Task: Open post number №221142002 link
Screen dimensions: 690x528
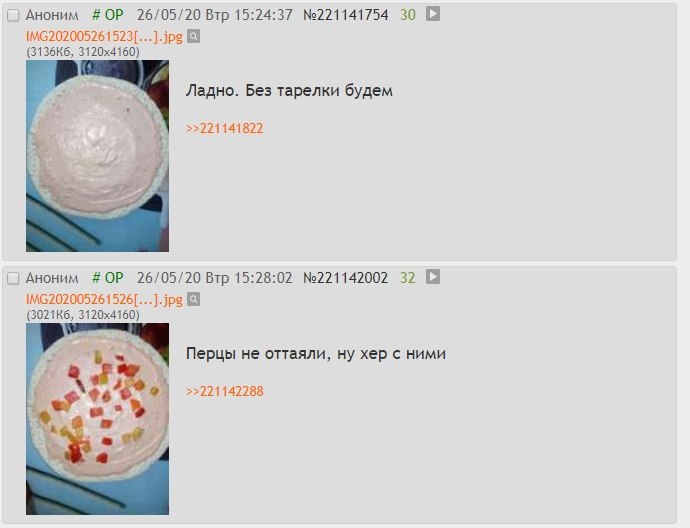Action: point(345,278)
